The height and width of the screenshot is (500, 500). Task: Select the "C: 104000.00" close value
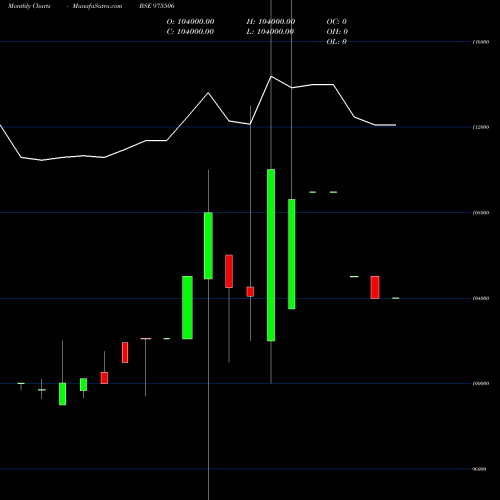pyautogui.click(x=190, y=32)
